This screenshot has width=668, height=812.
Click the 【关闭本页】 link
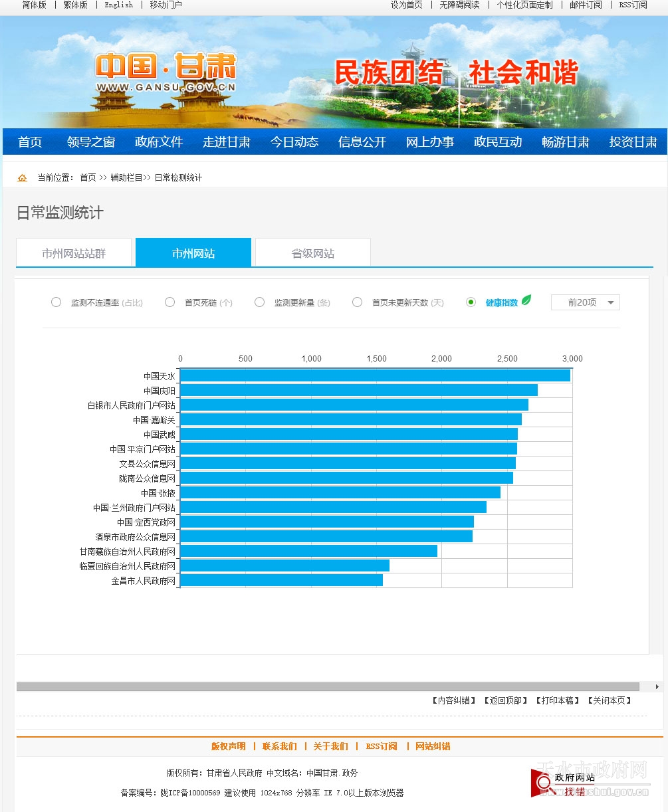pyautogui.click(x=610, y=700)
